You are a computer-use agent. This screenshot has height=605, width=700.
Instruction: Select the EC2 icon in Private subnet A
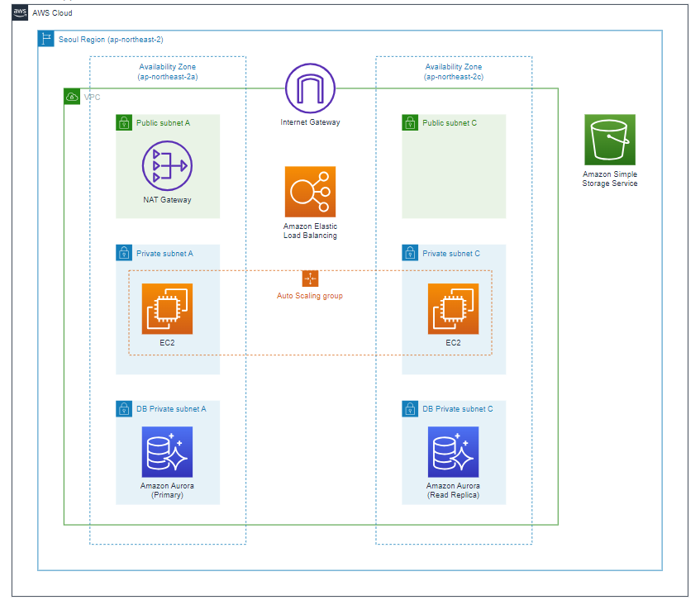point(167,309)
